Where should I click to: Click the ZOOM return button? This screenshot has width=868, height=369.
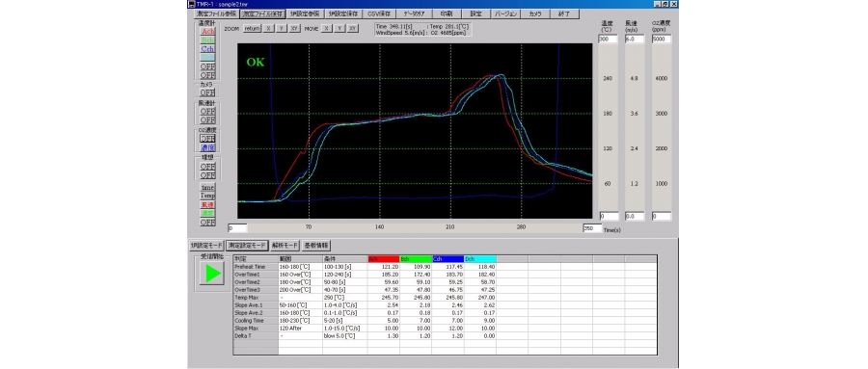[x=252, y=28]
